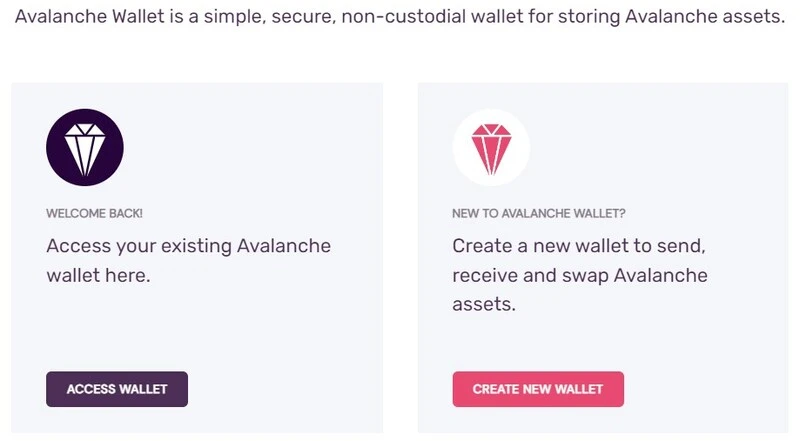Click the 'assets.' line in right card
Screen dimensions: 800x441
point(484,305)
